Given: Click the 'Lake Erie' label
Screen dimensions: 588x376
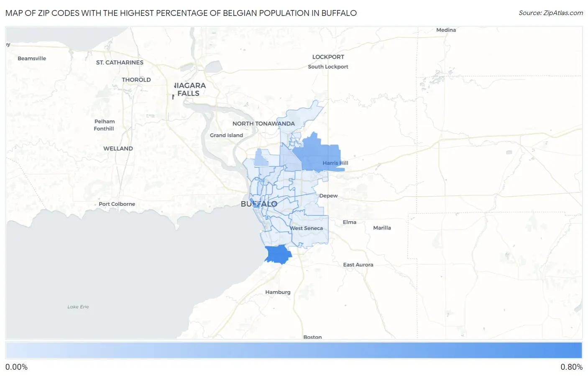Looking at the screenshot, I should point(78,307).
